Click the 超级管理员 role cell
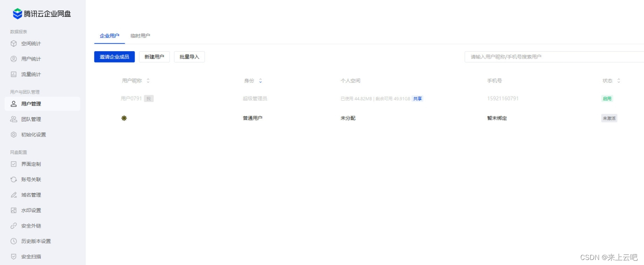 (255, 99)
